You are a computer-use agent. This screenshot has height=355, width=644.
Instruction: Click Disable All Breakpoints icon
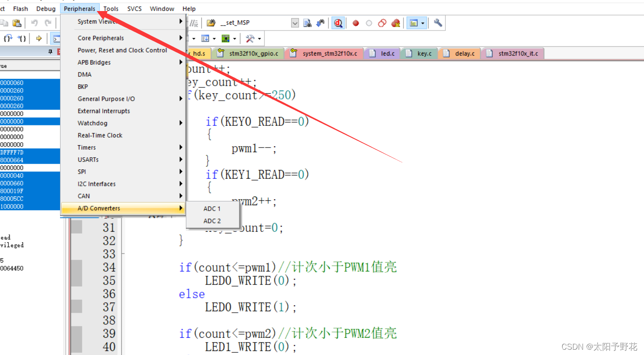(x=382, y=23)
